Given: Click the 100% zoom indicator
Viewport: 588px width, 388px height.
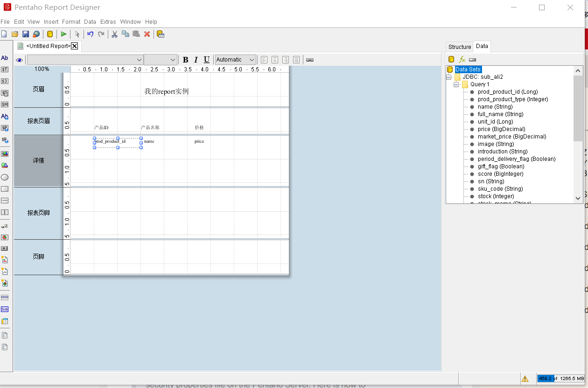Looking at the screenshot, I should click(42, 69).
